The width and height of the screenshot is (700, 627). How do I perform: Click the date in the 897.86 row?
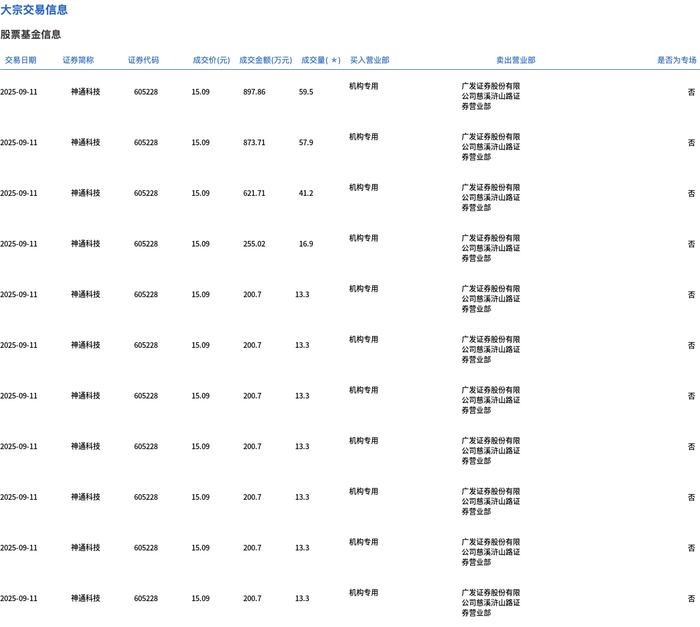(x=19, y=92)
